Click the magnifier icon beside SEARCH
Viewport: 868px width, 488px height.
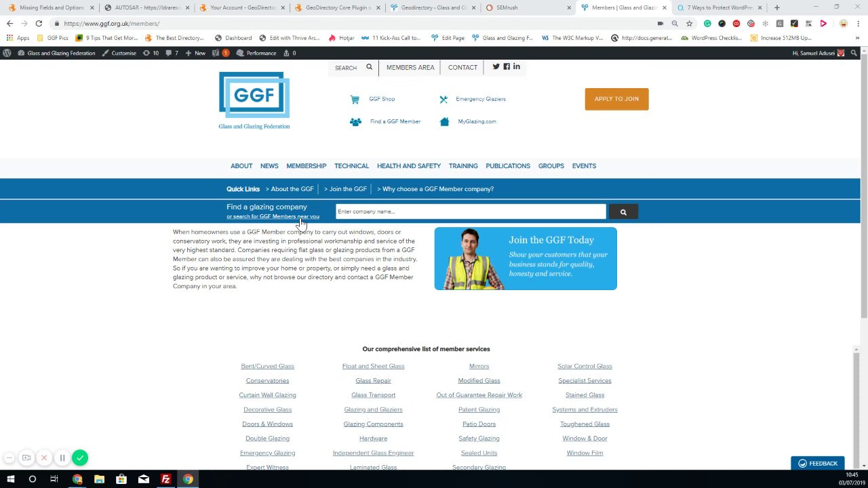(x=369, y=67)
